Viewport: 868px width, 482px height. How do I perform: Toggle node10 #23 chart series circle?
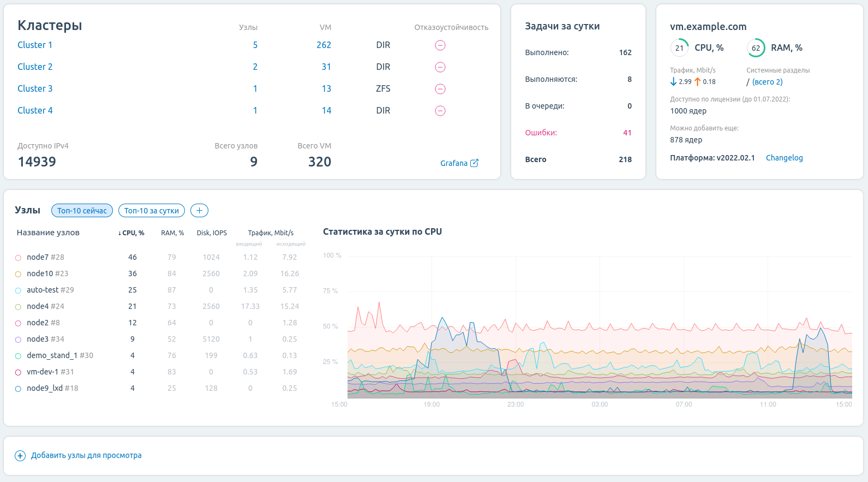point(18,274)
